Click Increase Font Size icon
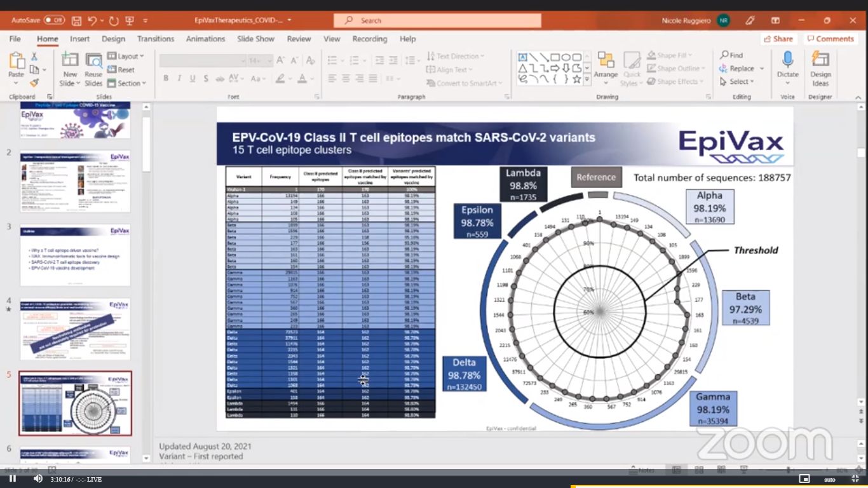The width and height of the screenshot is (868, 488). [282, 60]
